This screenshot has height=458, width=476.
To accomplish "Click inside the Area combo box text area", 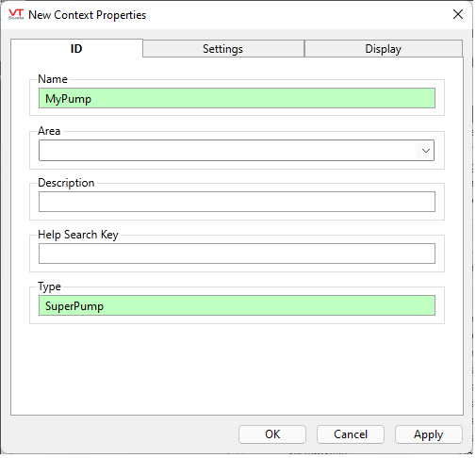I will (228, 151).
